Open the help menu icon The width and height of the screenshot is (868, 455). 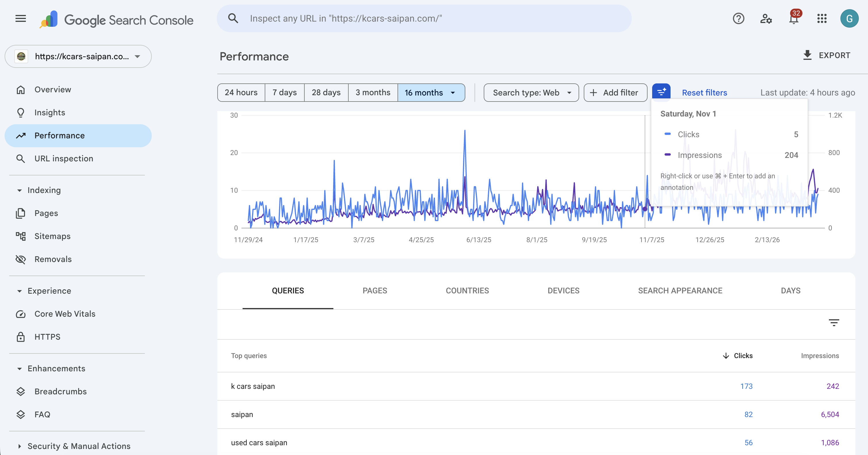click(738, 18)
